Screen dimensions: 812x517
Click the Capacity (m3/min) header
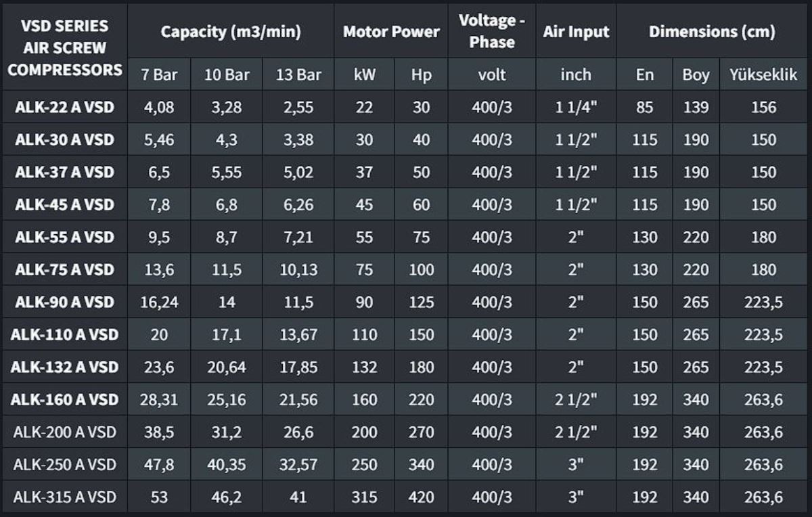point(231,32)
